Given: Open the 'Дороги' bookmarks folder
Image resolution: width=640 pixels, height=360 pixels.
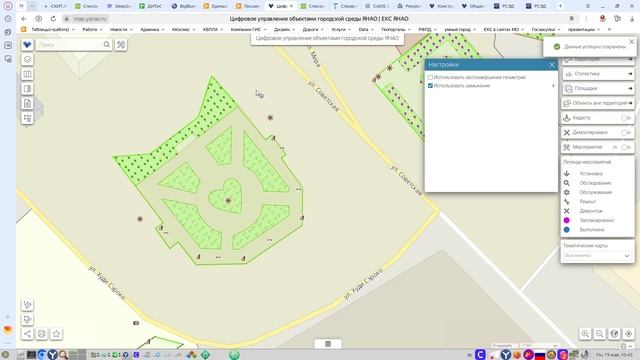Looking at the screenshot, I should pos(313,29).
